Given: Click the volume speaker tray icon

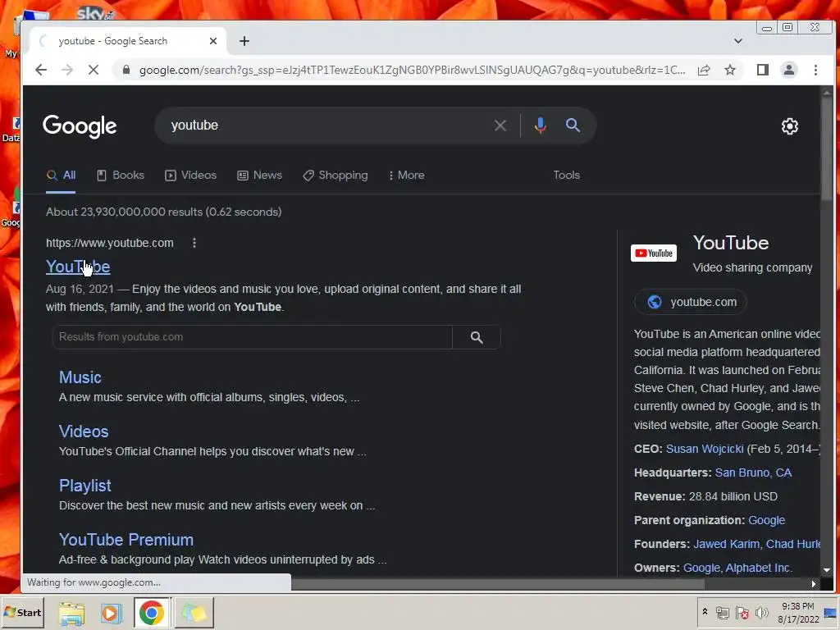Looking at the screenshot, I should tap(761, 612).
